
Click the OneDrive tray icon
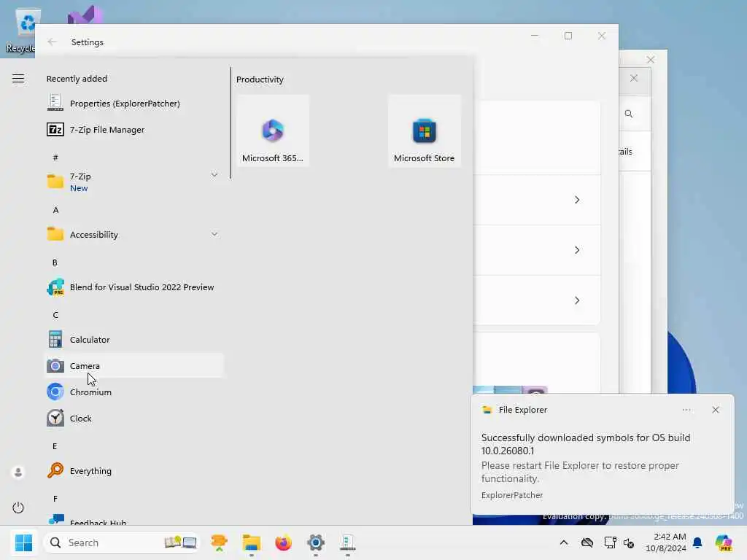click(587, 542)
